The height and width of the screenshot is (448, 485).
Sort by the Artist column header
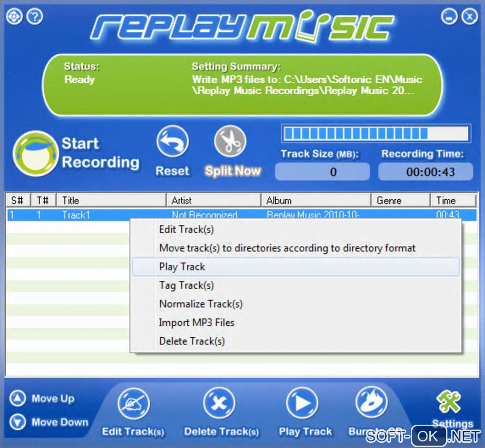pos(214,201)
